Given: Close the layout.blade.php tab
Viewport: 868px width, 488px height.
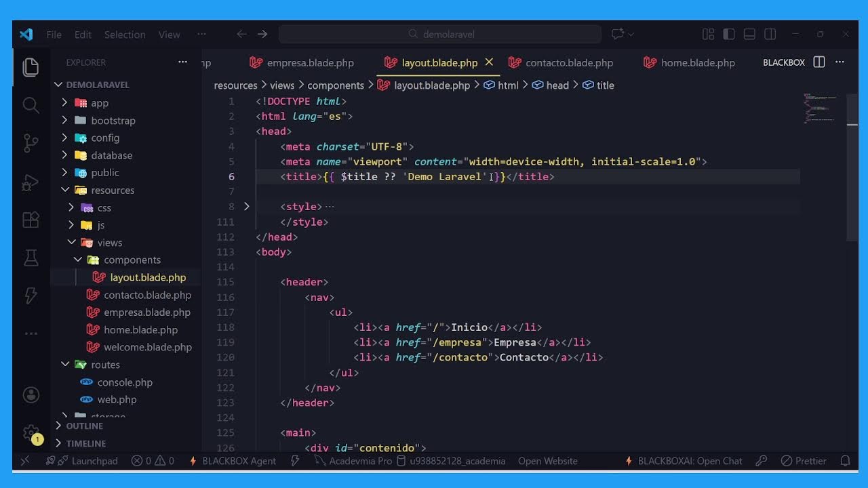Looking at the screenshot, I should click(x=489, y=62).
